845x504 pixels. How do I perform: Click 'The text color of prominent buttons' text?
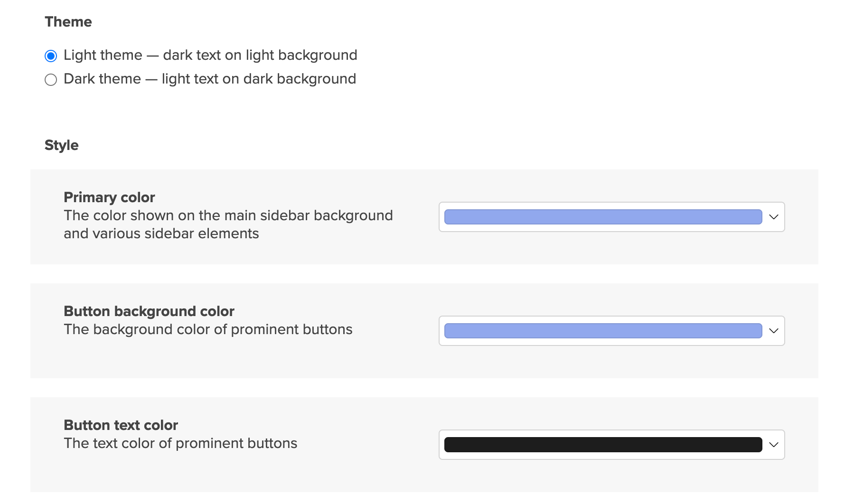coord(180,443)
